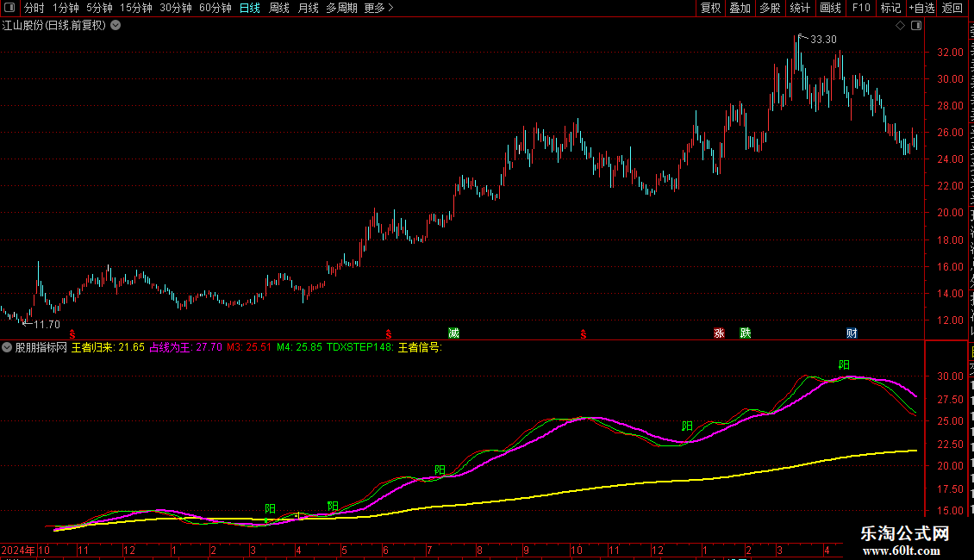The height and width of the screenshot is (560, 974).
Task: Add stock via +自选 button
Action: [921, 8]
